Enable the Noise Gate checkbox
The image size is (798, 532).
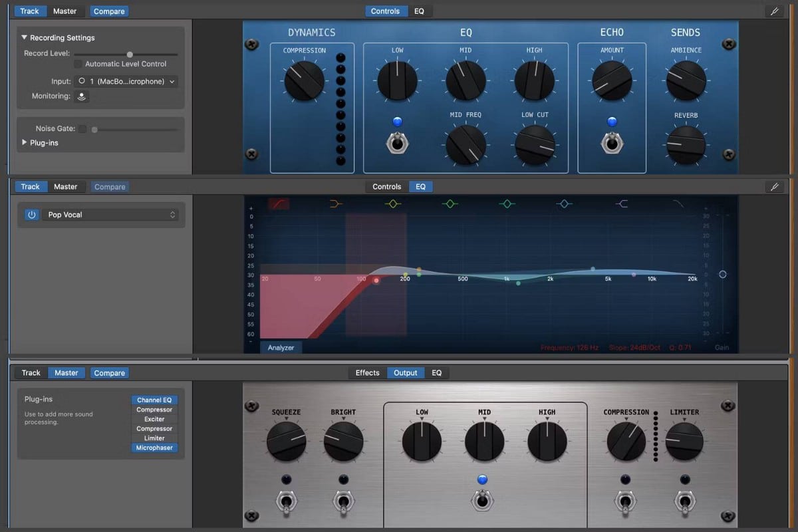pos(83,129)
